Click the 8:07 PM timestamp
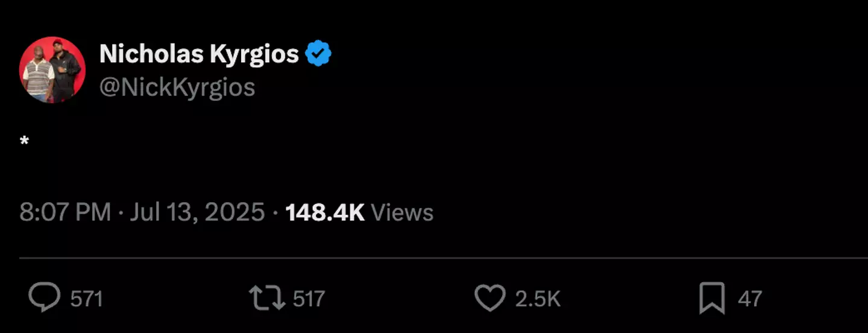This screenshot has width=868, height=333. [x=65, y=212]
